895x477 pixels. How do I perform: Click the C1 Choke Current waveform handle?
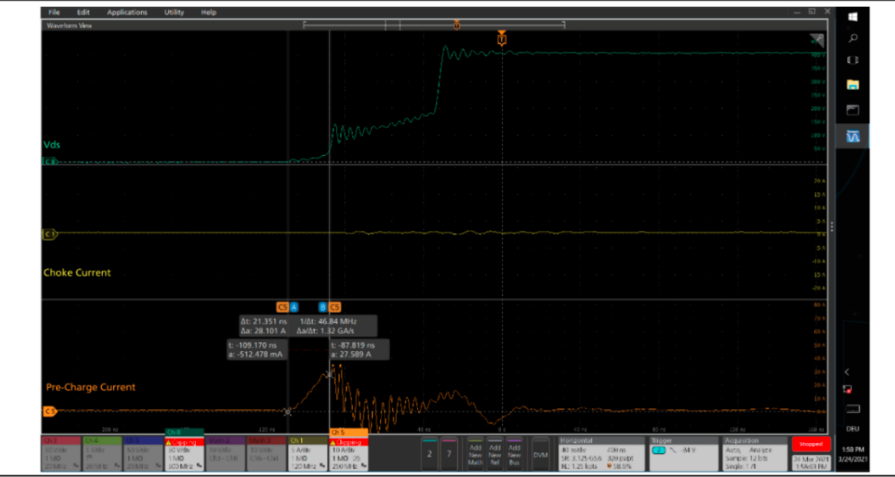(x=49, y=234)
